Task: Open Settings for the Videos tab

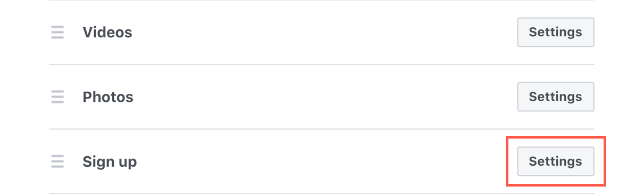Action: click(556, 32)
